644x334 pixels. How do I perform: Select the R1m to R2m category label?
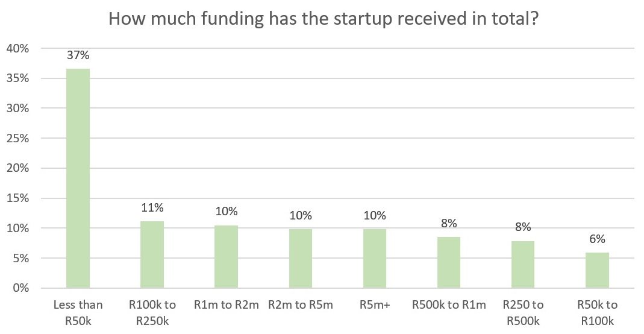point(227,305)
